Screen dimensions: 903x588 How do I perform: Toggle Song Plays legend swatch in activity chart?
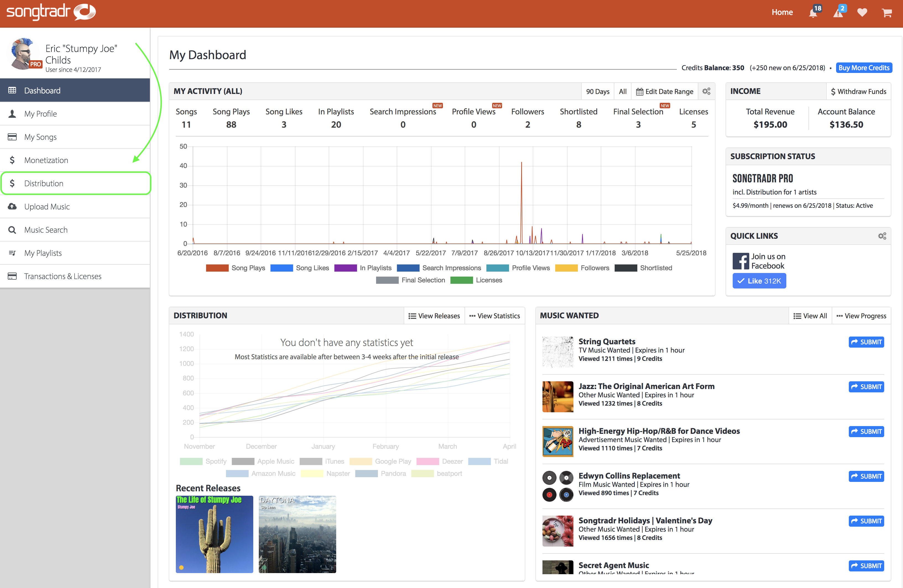pyautogui.click(x=217, y=268)
